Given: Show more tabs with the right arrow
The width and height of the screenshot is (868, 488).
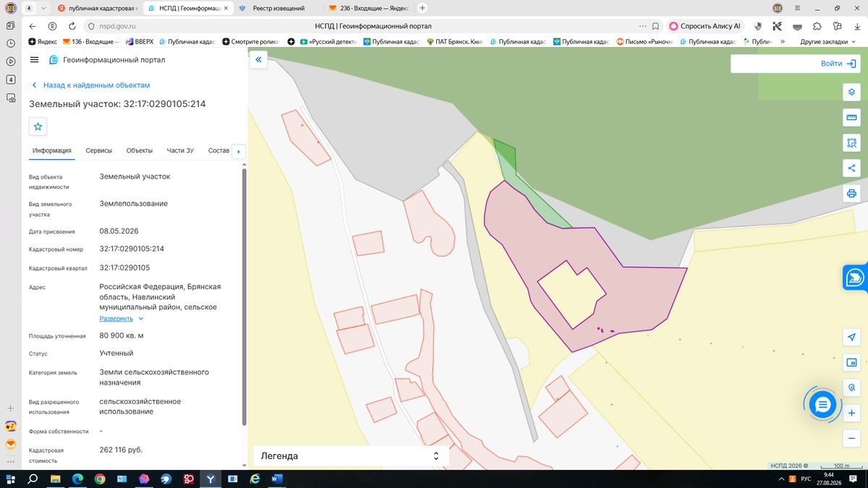Looking at the screenshot, I should pyautogui.click(x=239, y=151).
